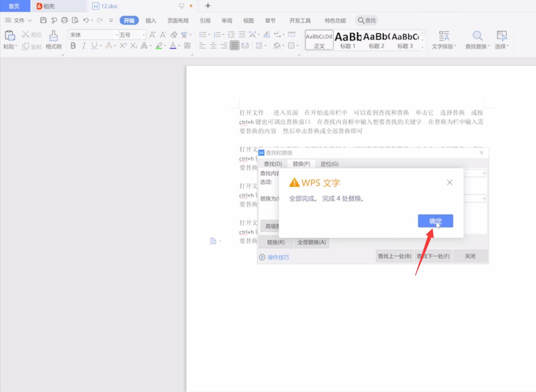The height and width of the screenshot is (392, 536).
Task: Toggle Align Left paragraph alignment
Action: point(202,46)
